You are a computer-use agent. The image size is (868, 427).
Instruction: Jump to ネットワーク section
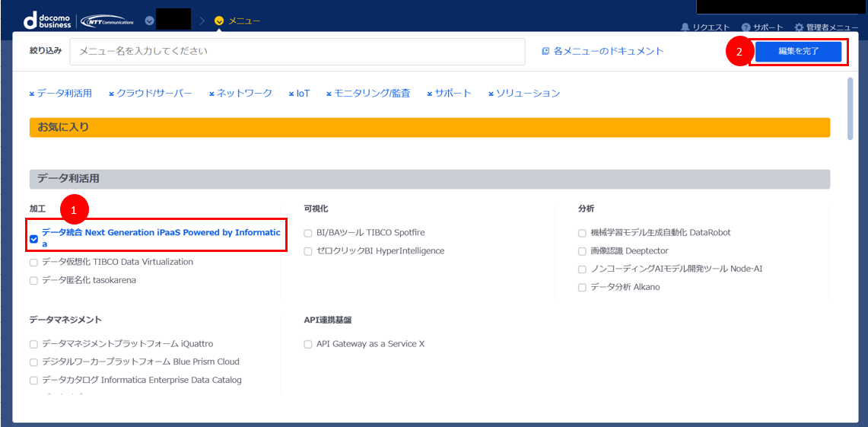tap(243, 94)
